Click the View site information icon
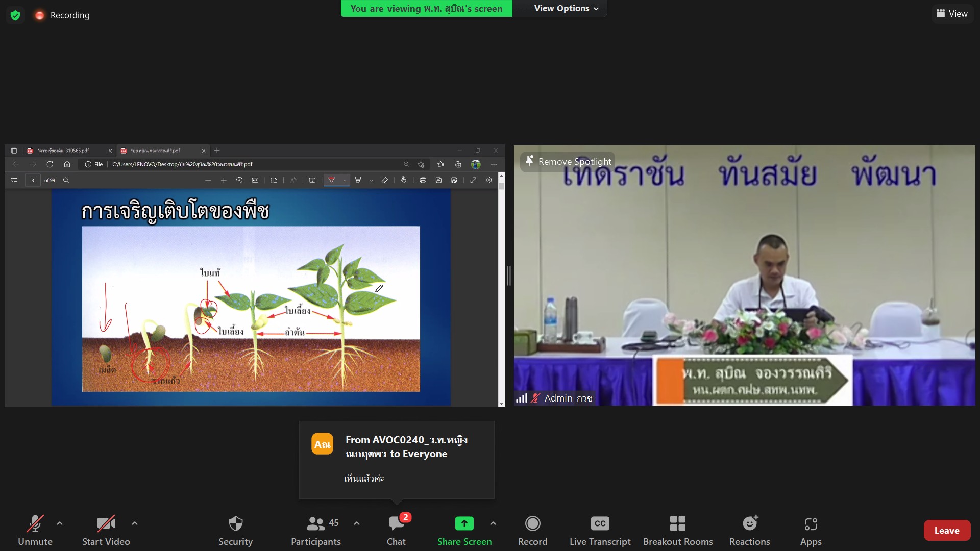This screenshot has height=551, width=980. pyautogui.click(x=88, y=164)
